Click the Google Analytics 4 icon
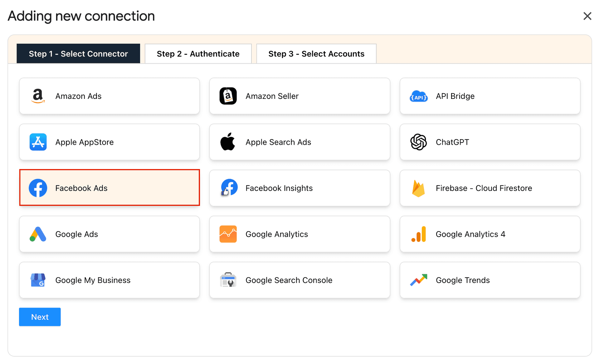Image resolution: width=599 pixels, height=364 pixels. (418, 234)
